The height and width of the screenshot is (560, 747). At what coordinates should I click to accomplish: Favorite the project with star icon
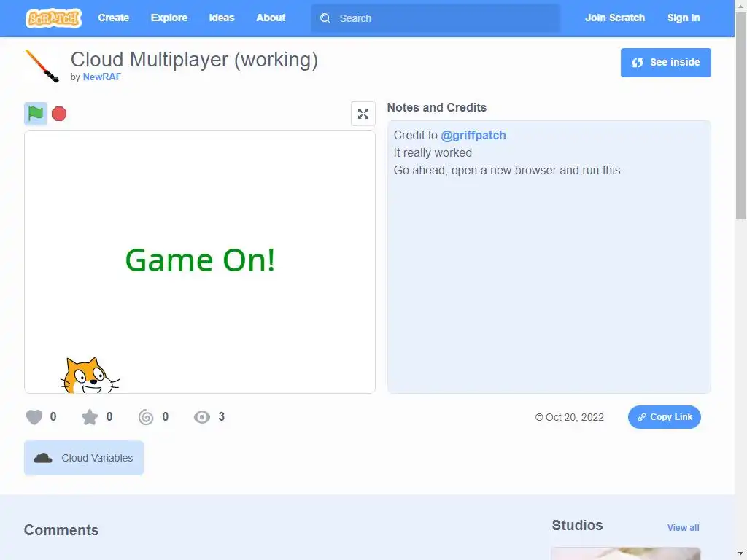[x=90, y=417]
